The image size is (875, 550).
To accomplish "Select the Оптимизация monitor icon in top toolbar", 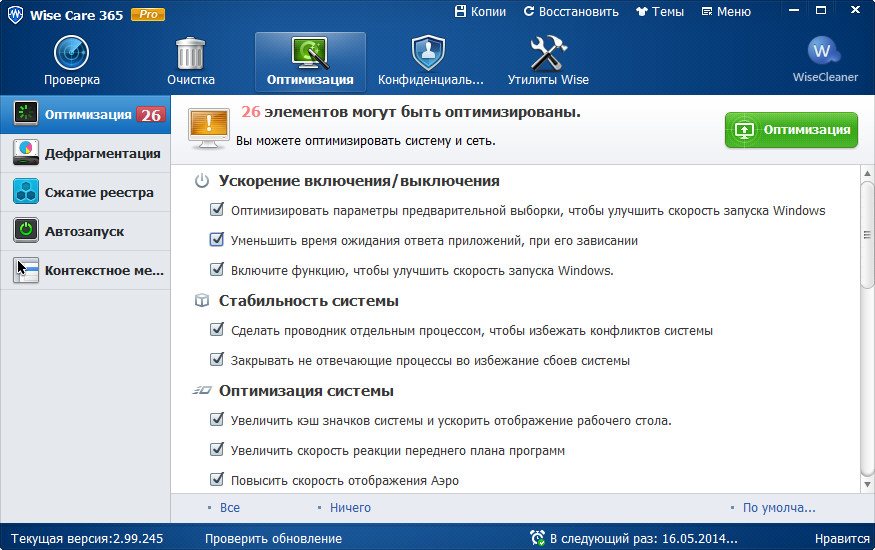I will pyautogui.click(x=310, y=53).
